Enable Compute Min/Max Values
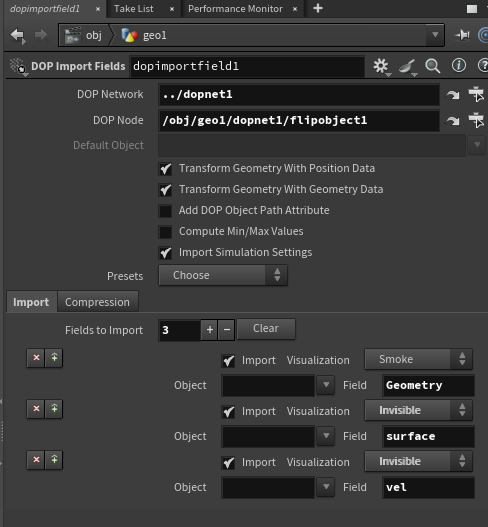The width and height of the screenshot is (488, 527). [165, 232]
